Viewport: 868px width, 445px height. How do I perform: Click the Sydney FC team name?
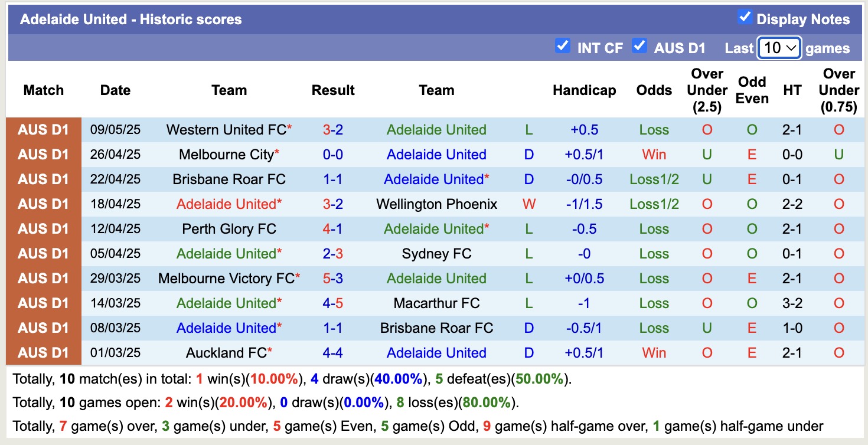(436, 253)
